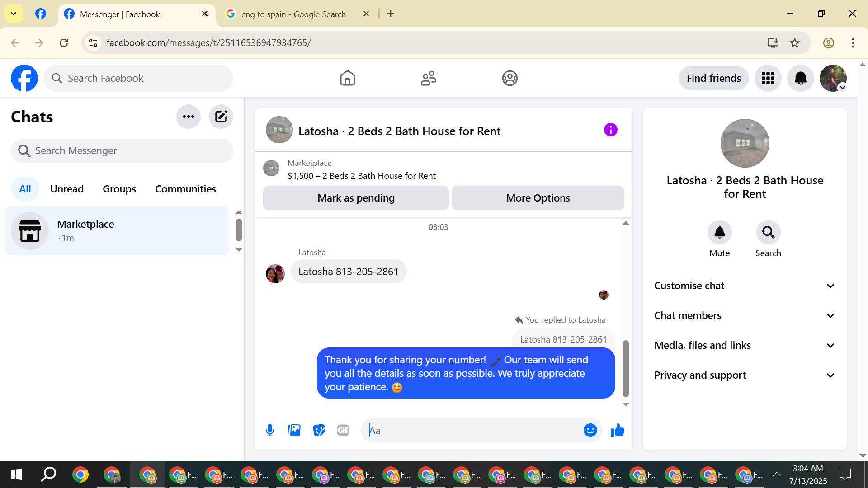Attach a photo using image icon
The image size is (868, 488).
(x=294, y=430)
